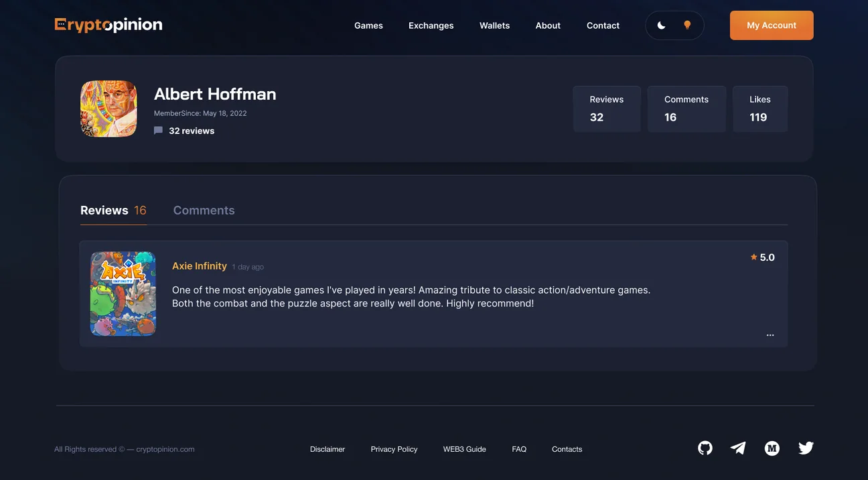Click the reviews speech bubble icon
This screenshot has width=868, height=480.
[158, 131]
